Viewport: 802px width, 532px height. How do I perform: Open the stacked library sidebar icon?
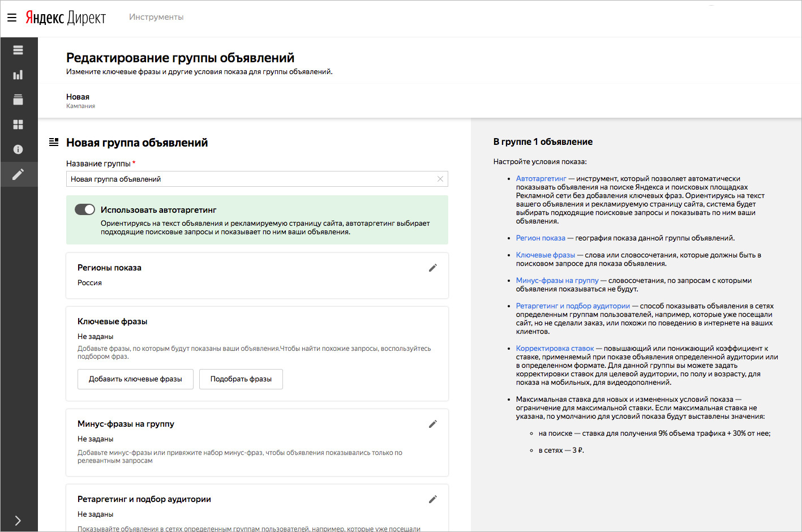[x=18, y=100]
